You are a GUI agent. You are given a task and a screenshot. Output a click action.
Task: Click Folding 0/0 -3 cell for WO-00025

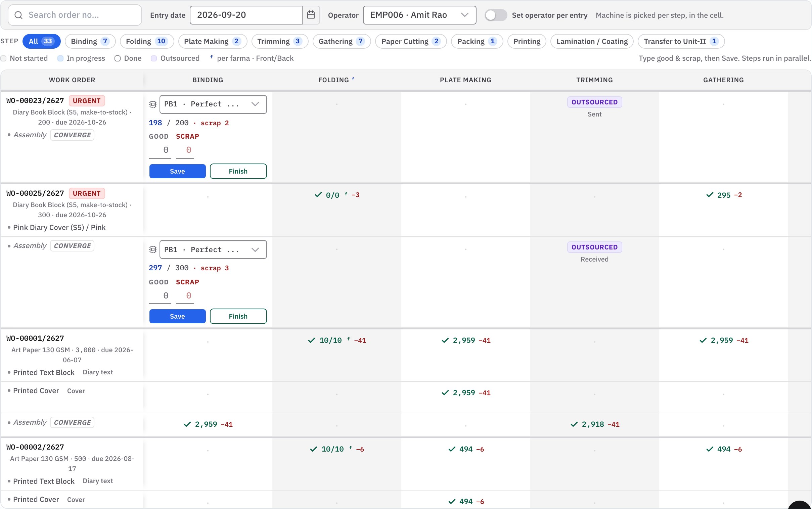337,195
